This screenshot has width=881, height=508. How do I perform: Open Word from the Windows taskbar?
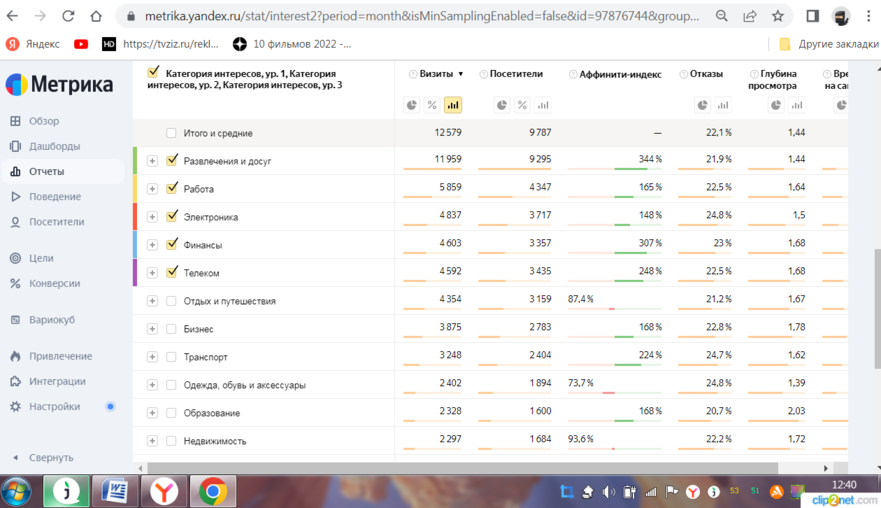coord(114,491)
